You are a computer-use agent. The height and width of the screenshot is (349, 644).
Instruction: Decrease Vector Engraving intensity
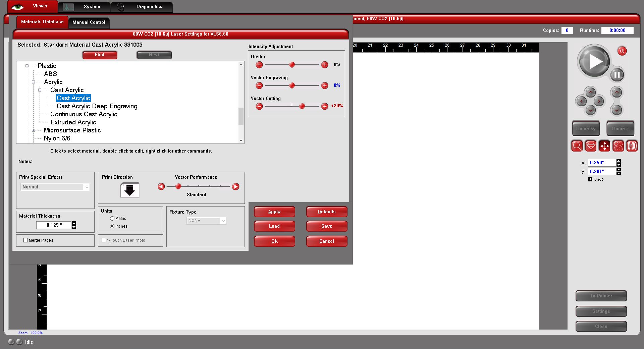coord(259,85)
